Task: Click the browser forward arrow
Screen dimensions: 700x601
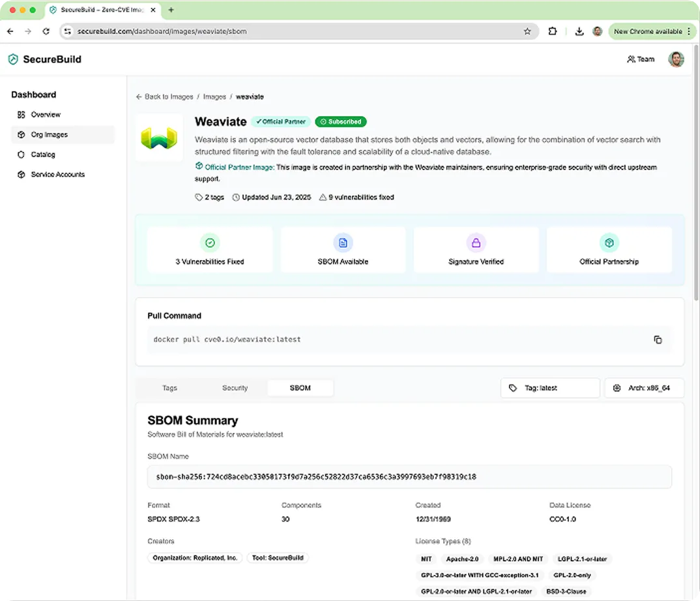Action: (x=28, y=31)
